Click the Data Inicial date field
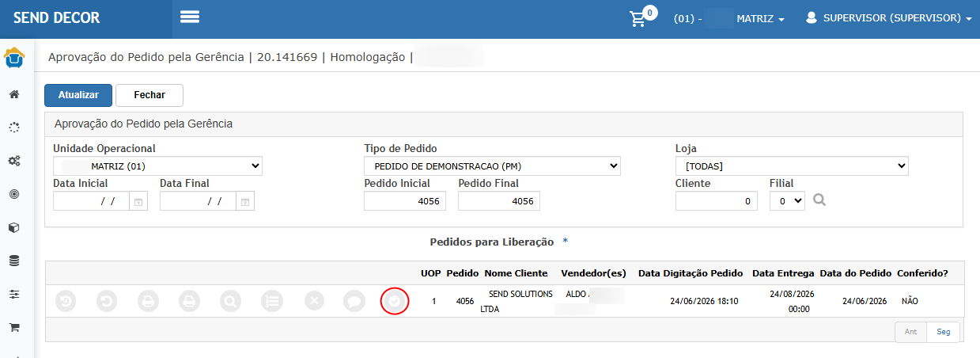Image resolution: width=980 pixels, height=358 pixels. (x=91, y=202)
